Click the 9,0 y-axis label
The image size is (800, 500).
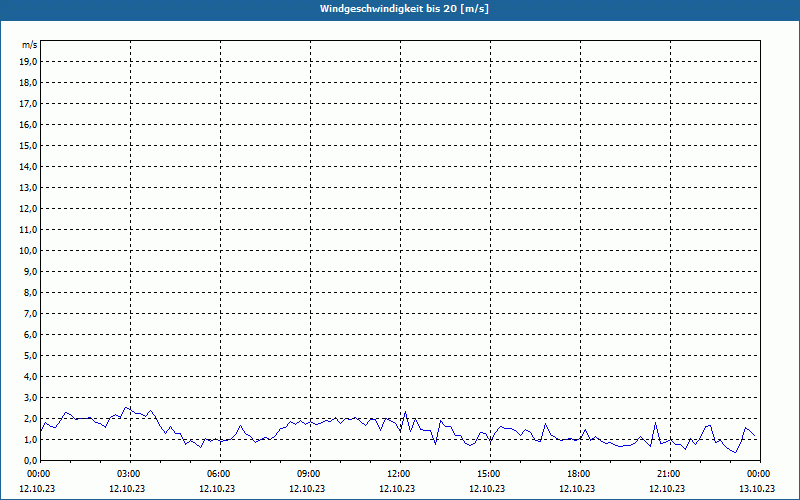tap(32, 271)
